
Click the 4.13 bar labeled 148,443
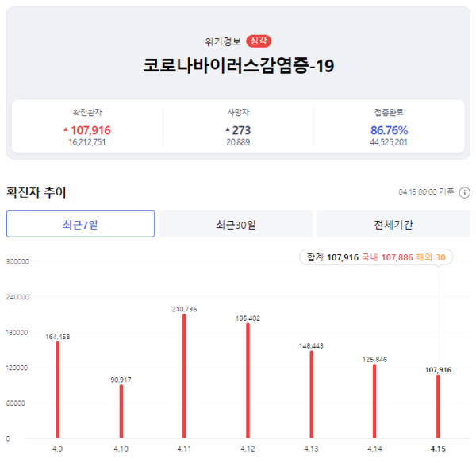point(312,395)
